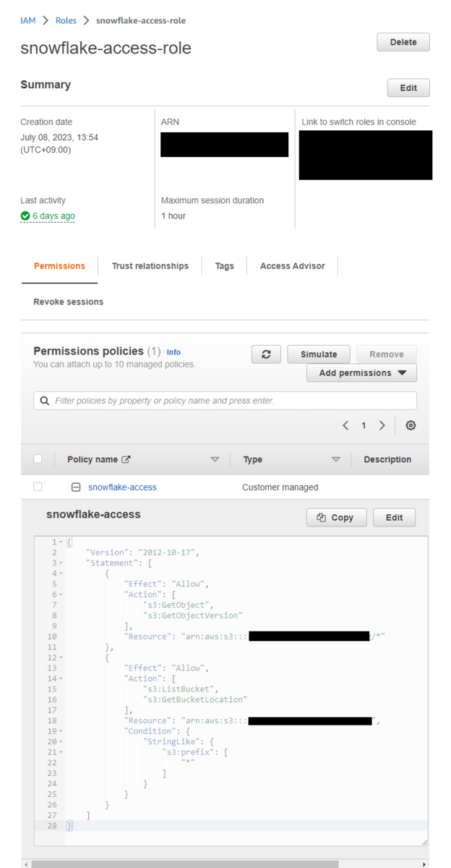This screenshot has height=868, width=451.
Task: Copy the snowflake-access policy JSON
Action: point(335,517)
